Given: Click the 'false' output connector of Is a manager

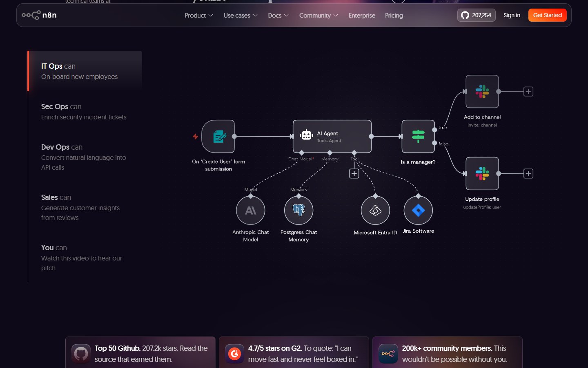Looking at the screenshot, I should pyautogui.click(x=434, y=143).
